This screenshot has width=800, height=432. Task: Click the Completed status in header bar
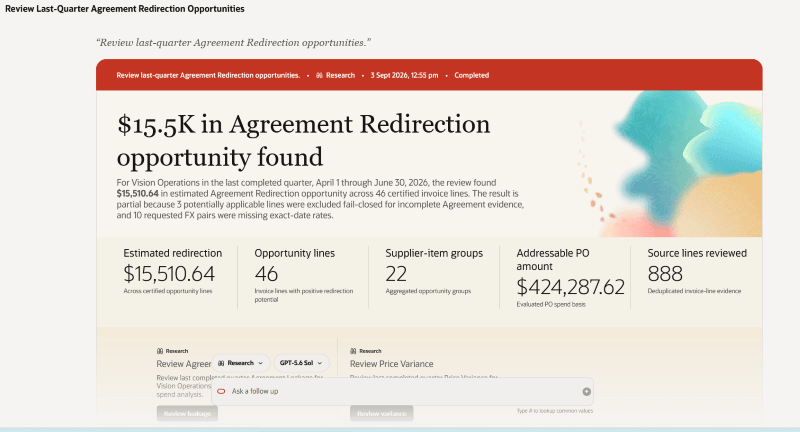(471, 75)
